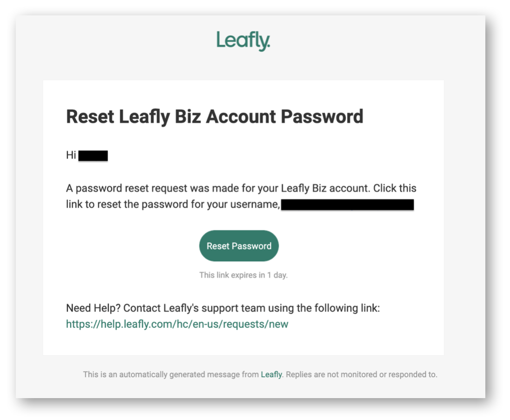Click the automatically generated message footer text
Image resolution: width=510 pixels, height=420 pixels.
coord(171,374)
